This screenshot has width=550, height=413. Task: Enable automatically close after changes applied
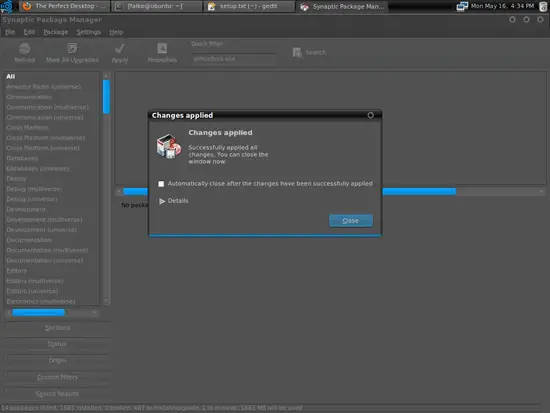161,184
